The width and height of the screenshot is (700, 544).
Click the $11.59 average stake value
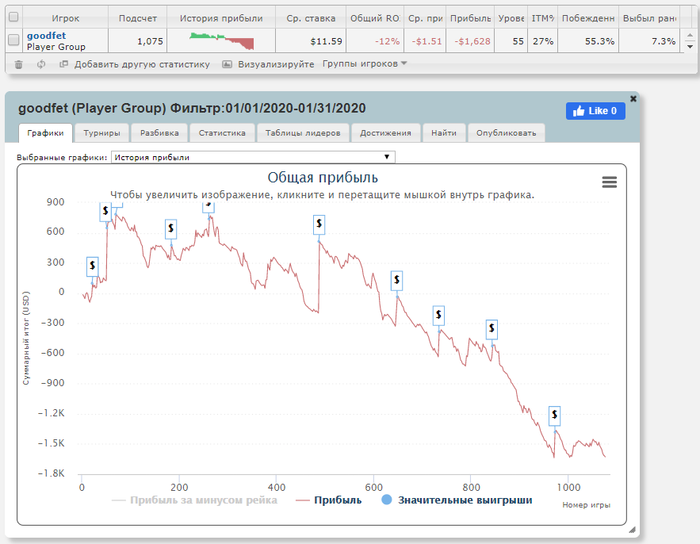click(326, 42)
